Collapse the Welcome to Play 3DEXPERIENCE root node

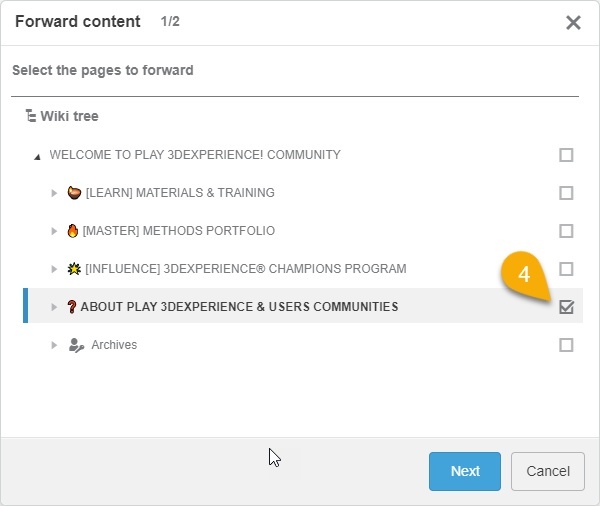click(x=37, y=156)
